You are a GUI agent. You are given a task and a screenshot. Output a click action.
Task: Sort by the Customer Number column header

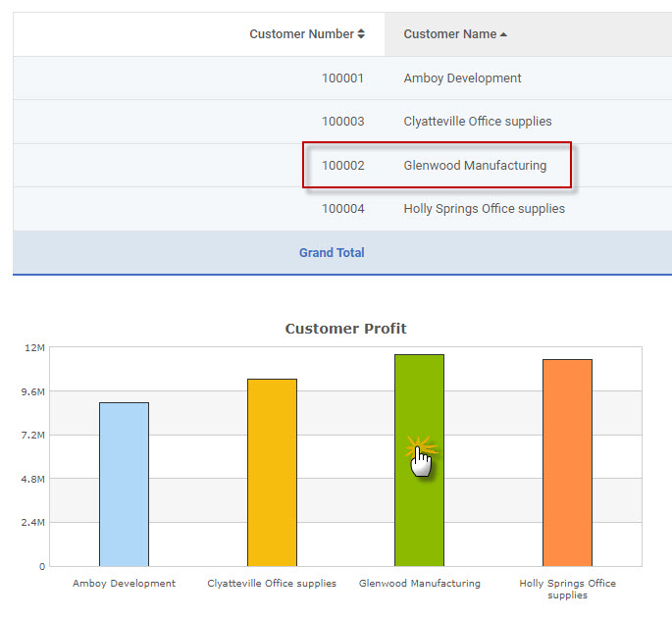(307, 34)
